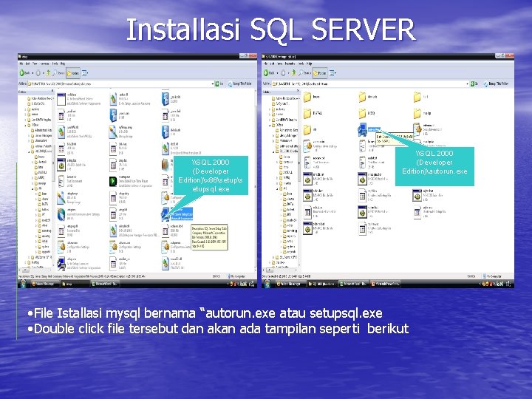The image size is (532, 399).
Task: Switch to Microsoft Excel on left taskbar
Action: coord(105,284)
